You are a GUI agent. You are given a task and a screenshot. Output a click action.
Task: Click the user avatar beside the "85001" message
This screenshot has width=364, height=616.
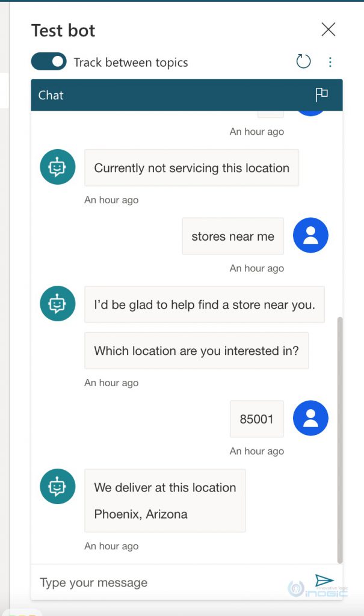pos(310,417)
